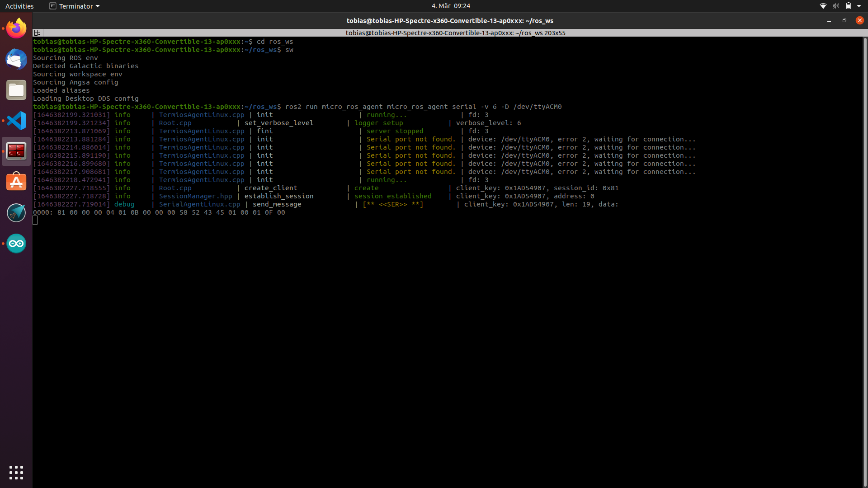
Task: Launch Firefox from the dock
Action: pyautogui.click(x=16, y=28)
